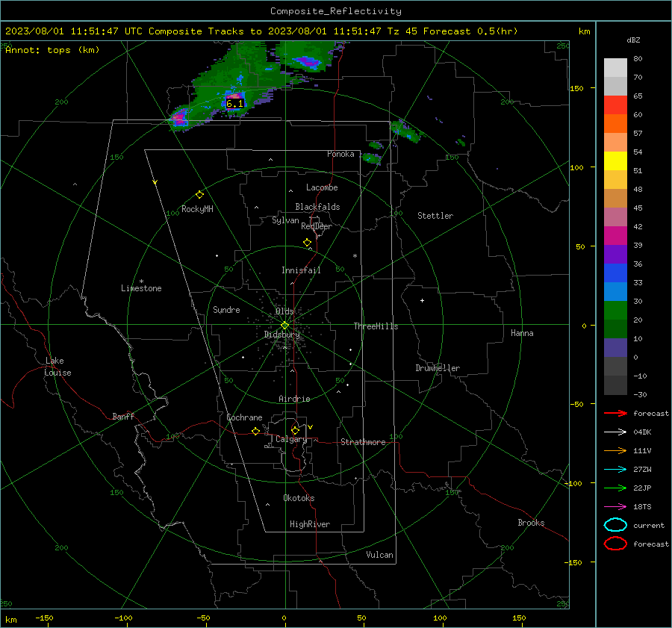The image size is (672, 628).
Task: Click the Strathmore town label
Action: [363, 442]
